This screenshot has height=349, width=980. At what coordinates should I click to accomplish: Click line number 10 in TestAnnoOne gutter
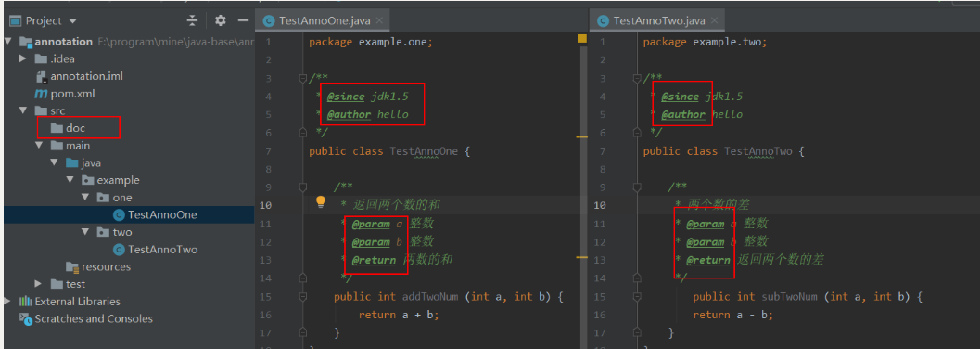point(265,205)
